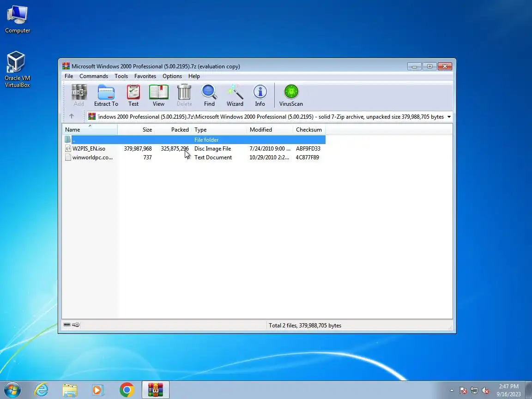Launch Internet Explorer from taskbar
Image resolution: width=532 pixels, height=399 pixels.
42,390
